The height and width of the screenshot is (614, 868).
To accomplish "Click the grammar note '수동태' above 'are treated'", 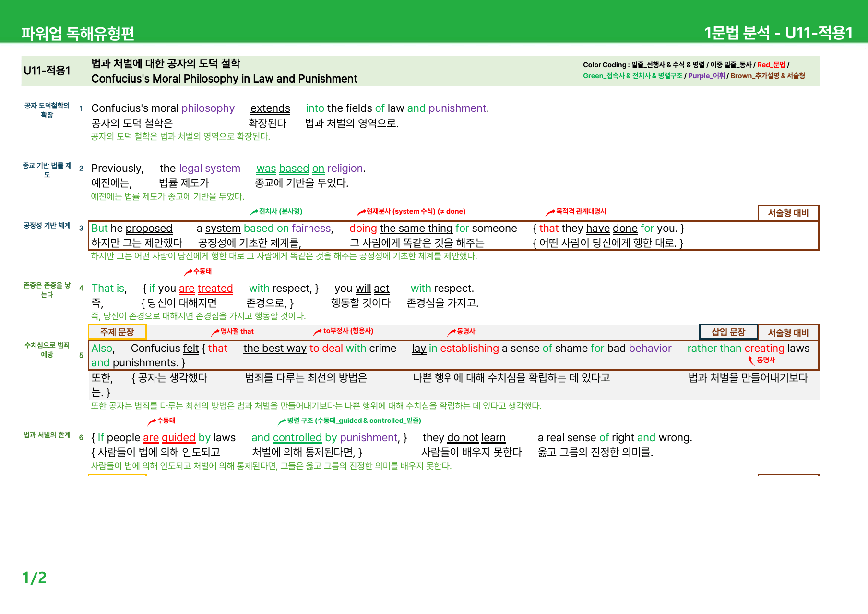I will 202,271.
